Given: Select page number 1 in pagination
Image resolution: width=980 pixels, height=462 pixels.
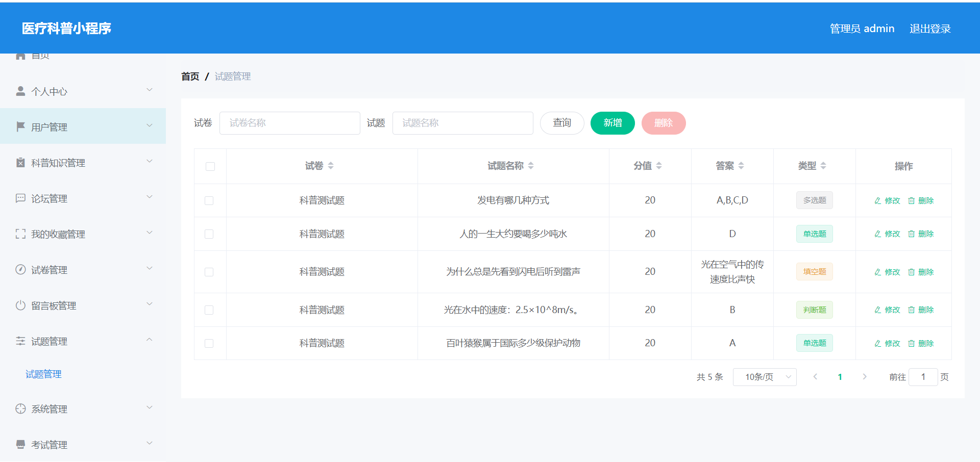Looking at the screenshot, I should [x=840, y=377].
